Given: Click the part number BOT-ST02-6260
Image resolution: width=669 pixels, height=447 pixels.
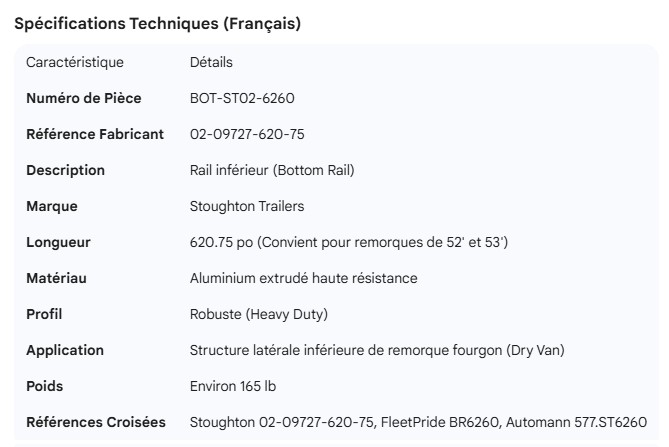Looking at the screenshot, I should [x=242, y=98].
